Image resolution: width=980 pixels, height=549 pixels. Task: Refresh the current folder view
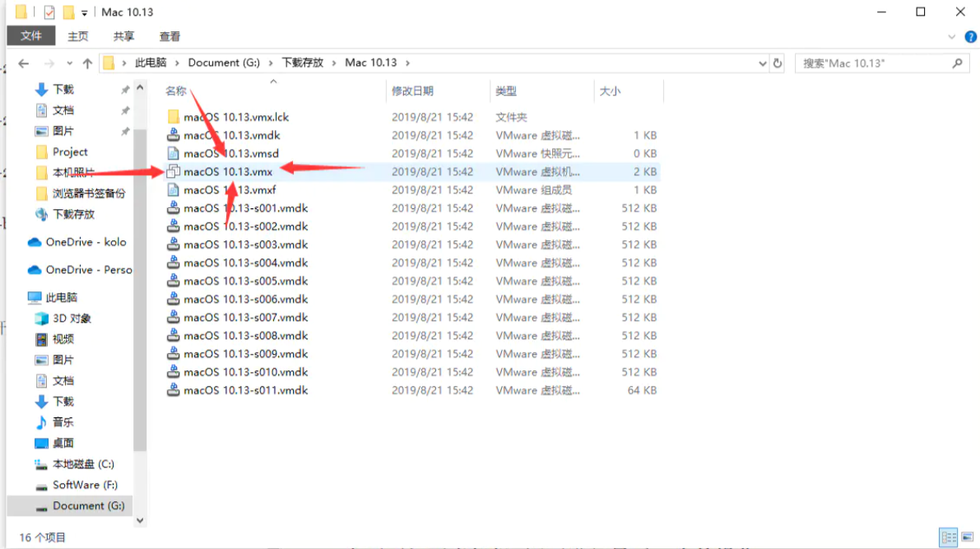click(778, 63)
